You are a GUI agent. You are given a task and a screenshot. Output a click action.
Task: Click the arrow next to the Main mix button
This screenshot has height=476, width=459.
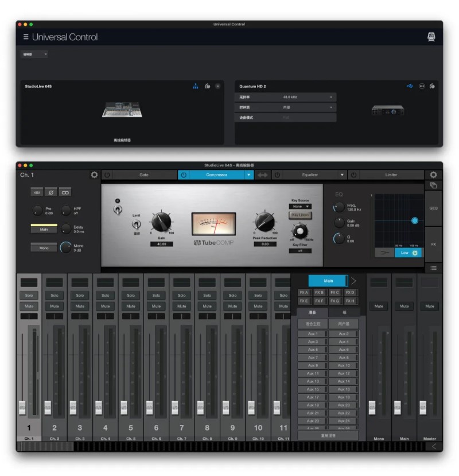[x=353, y=281]
